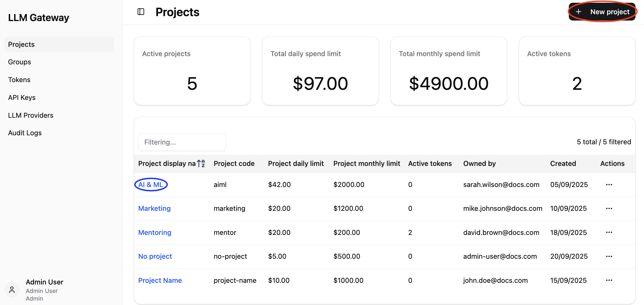
Task: Navigate to API Keys
Action: [x=22, y=97]
